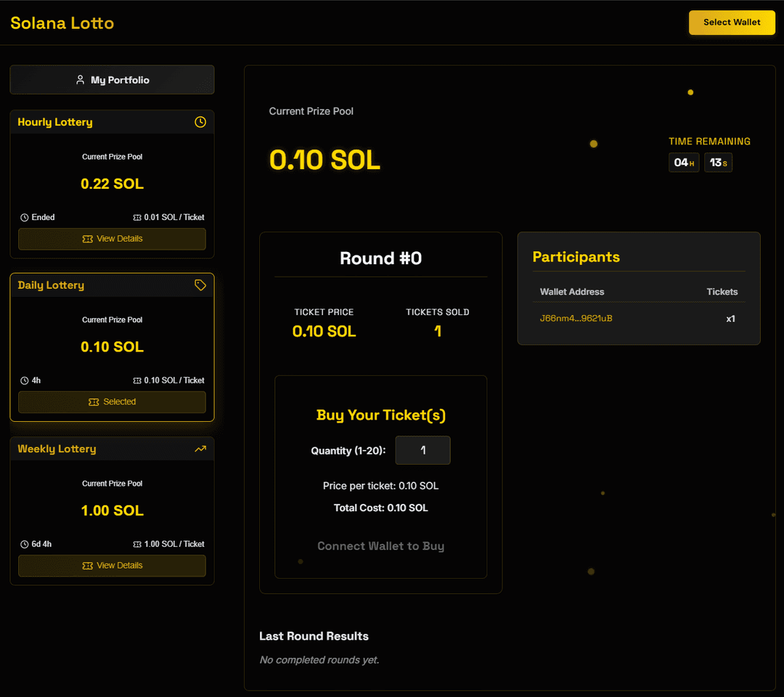Click the trending arrow icon in Weekly Lottery header
The width and height of the screenshot is (784, 697).
[x=200, y=449]
